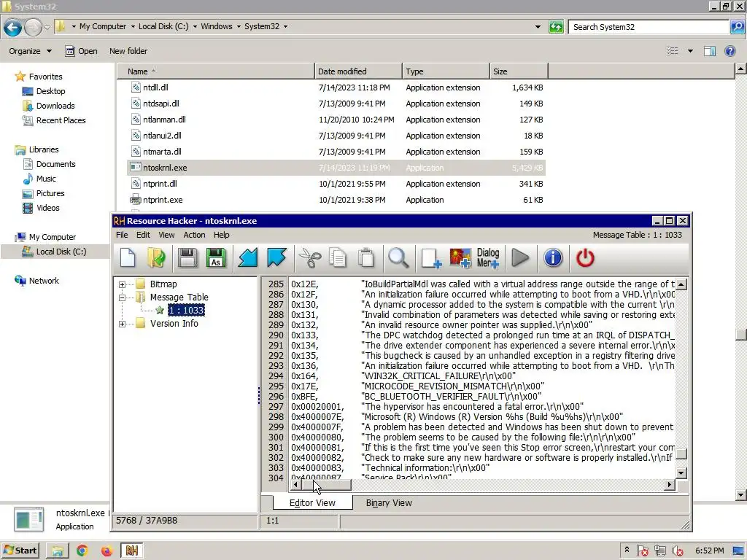The image size is (747, 560).
Task: Open file explorer from taskbar
Action: 57,551
